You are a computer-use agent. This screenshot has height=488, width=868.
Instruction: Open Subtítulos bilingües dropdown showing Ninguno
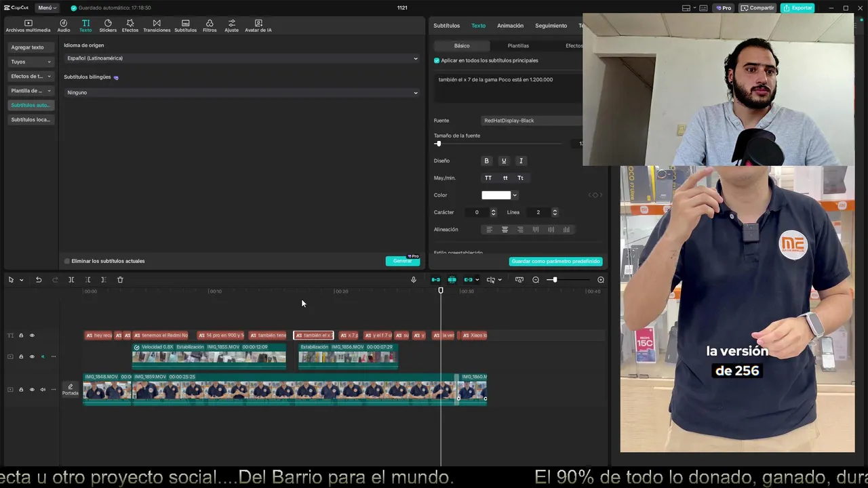241,92
